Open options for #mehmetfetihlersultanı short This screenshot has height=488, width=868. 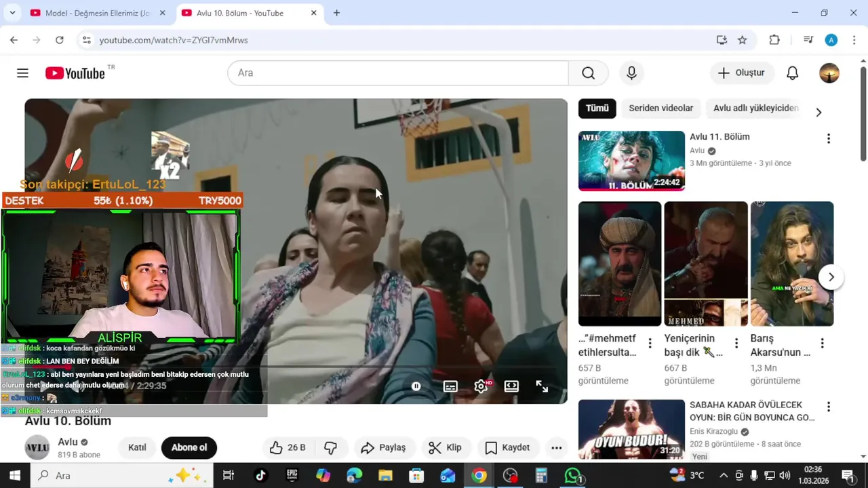click(650, 343)
